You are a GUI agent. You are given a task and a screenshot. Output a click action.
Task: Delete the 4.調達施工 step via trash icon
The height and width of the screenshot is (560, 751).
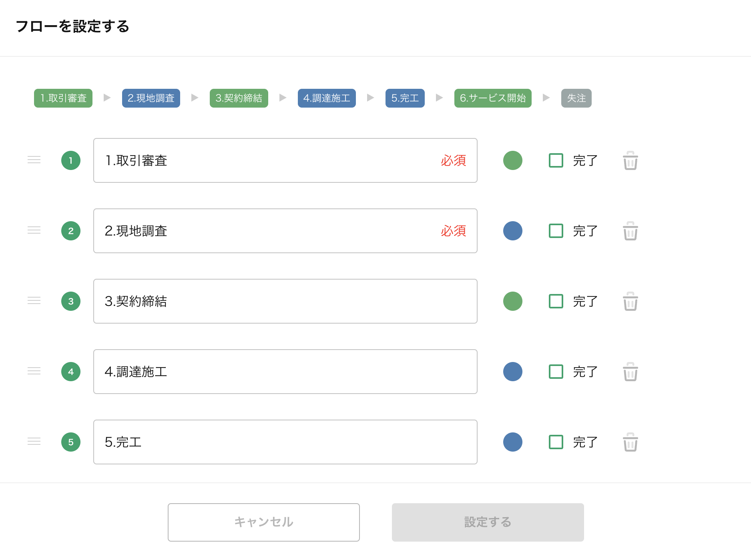click(x=630, y=372)
